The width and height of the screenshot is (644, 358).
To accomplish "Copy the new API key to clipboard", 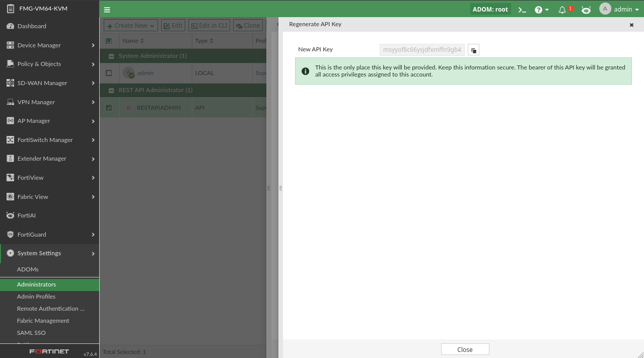I will (473, 50).
